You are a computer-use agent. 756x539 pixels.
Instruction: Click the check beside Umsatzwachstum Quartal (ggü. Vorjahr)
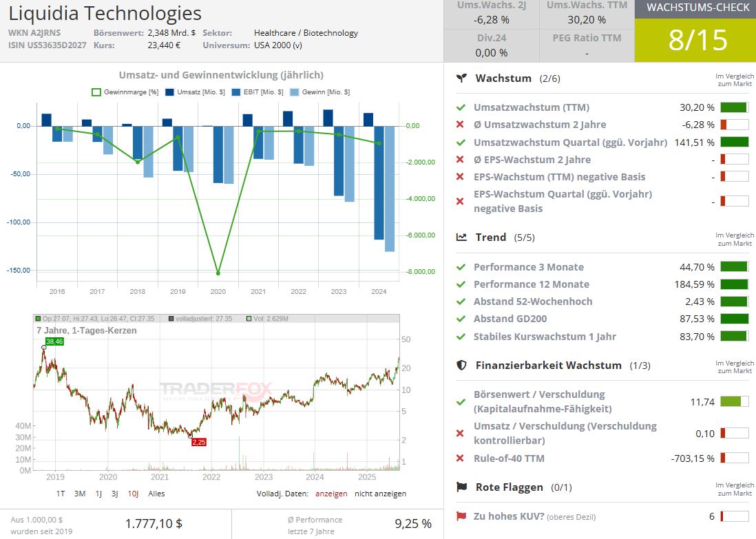pos(461,142)
